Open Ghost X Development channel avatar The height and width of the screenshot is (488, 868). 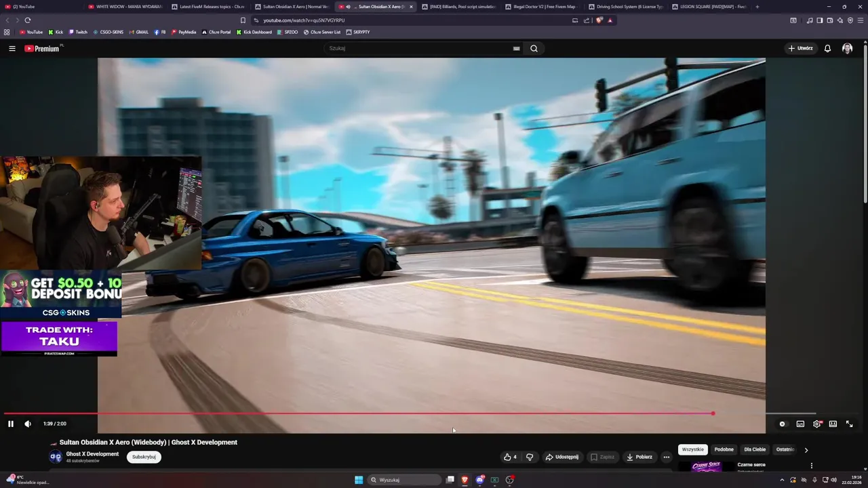pyautogui.click(x=56, y=457)
